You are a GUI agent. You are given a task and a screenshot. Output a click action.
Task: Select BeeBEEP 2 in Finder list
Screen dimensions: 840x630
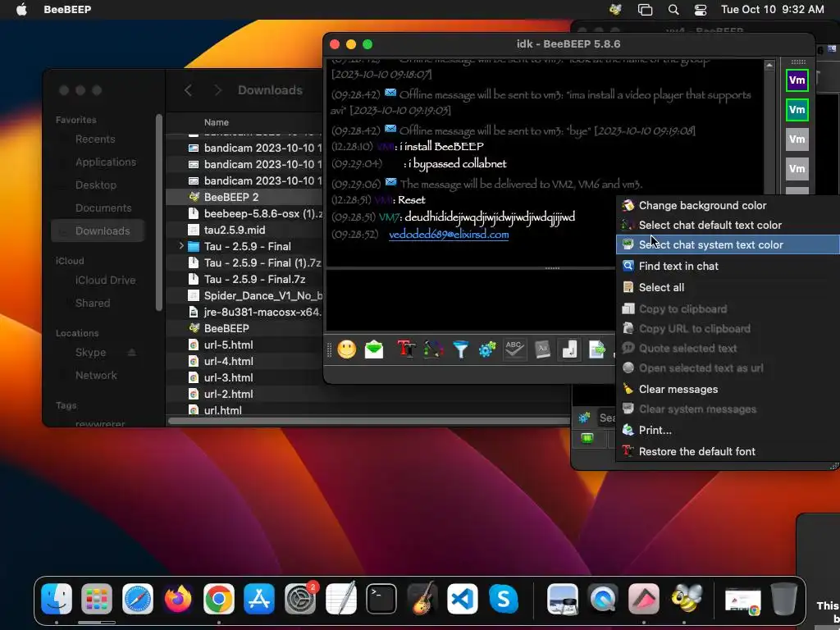[231, 197]
